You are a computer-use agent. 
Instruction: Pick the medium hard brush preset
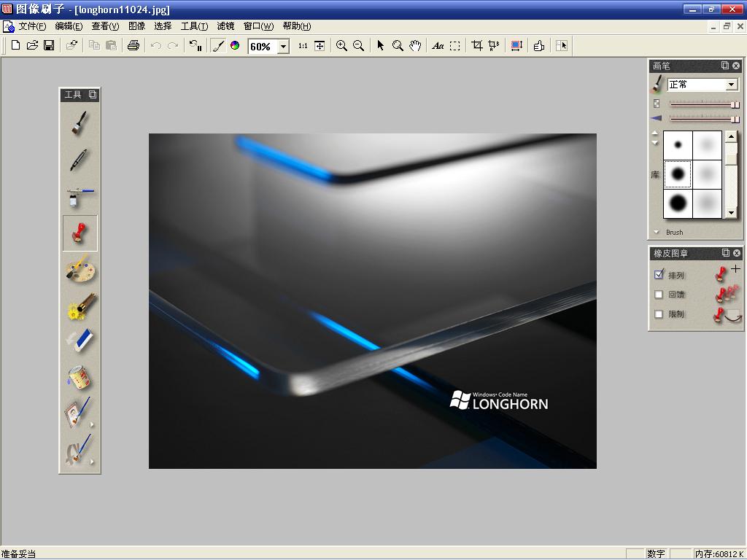point(678,174)
